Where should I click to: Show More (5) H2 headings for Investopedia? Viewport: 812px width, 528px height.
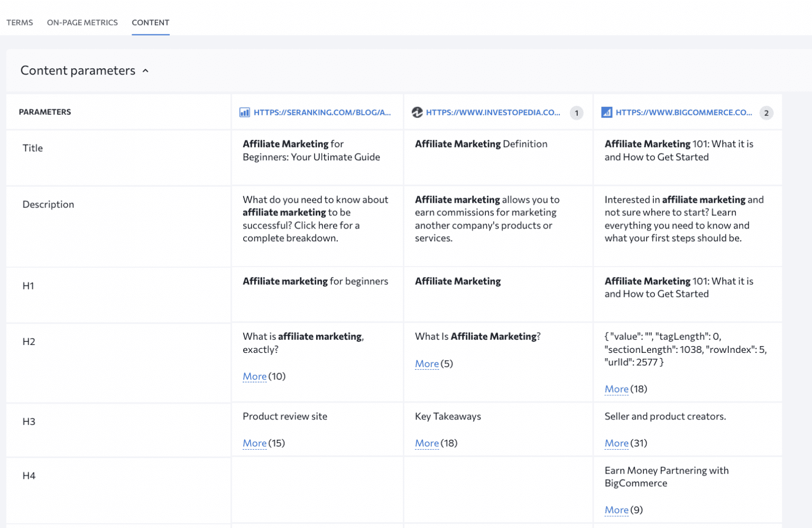(x=427, y=363)
